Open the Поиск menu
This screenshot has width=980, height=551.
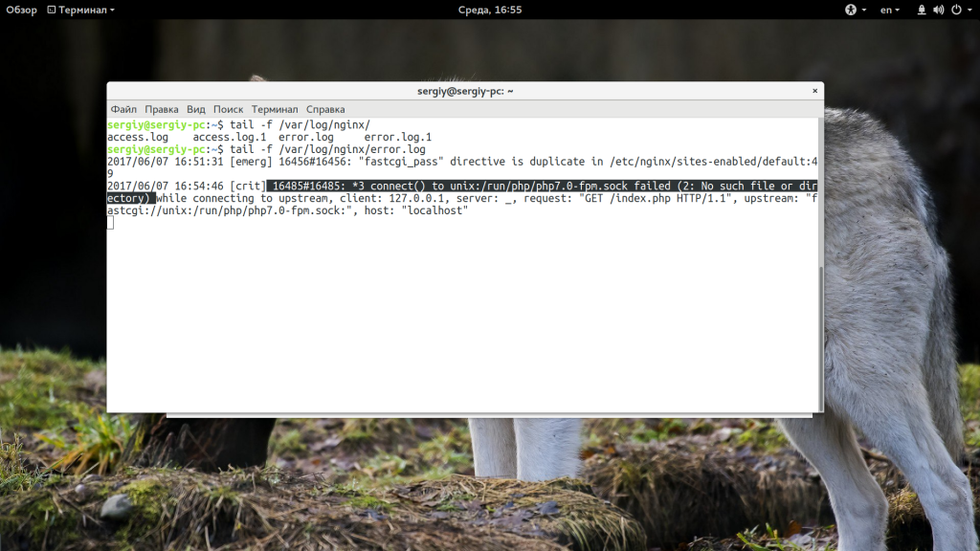point(228,109)
